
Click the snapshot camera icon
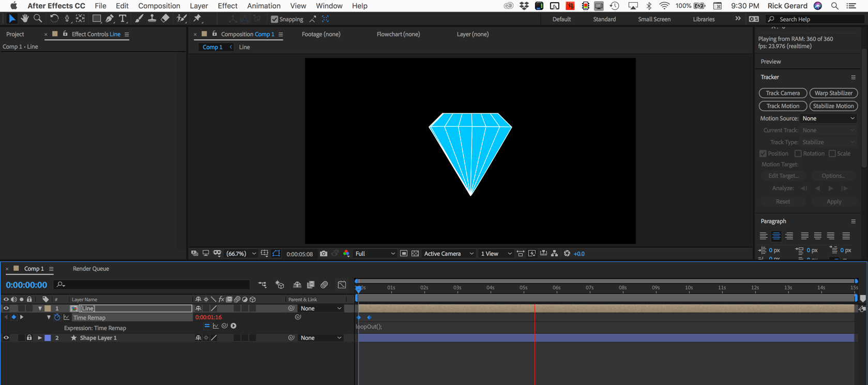pos(324,254)
